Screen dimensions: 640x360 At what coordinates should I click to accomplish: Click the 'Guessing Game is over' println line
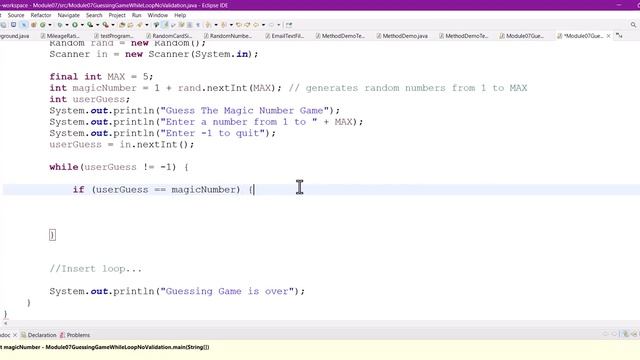point(177,291)
